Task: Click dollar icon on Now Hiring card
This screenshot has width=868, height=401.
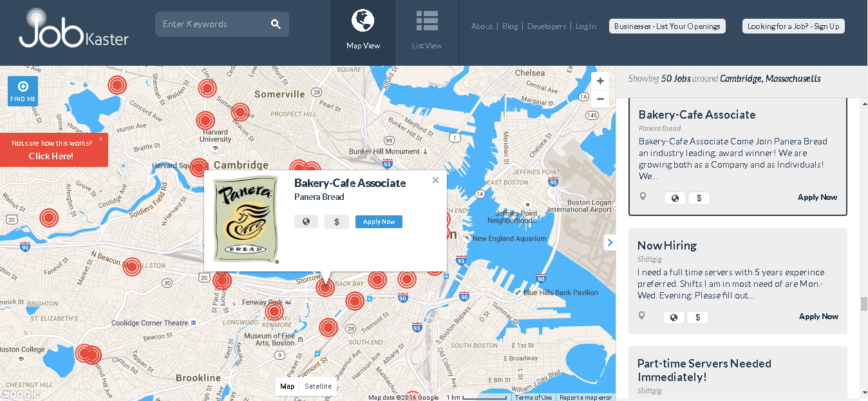Action: [x=697, y=317]
